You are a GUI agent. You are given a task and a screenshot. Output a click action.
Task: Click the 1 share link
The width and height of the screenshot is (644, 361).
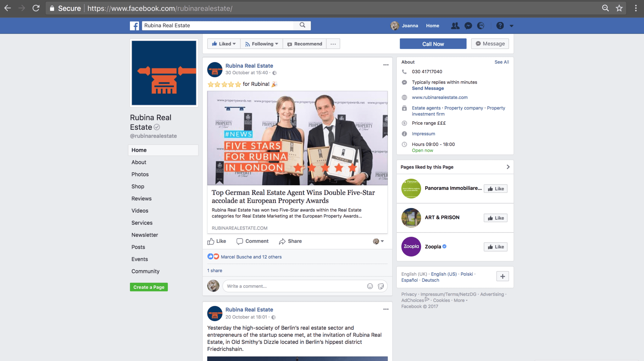coord(214,271)
